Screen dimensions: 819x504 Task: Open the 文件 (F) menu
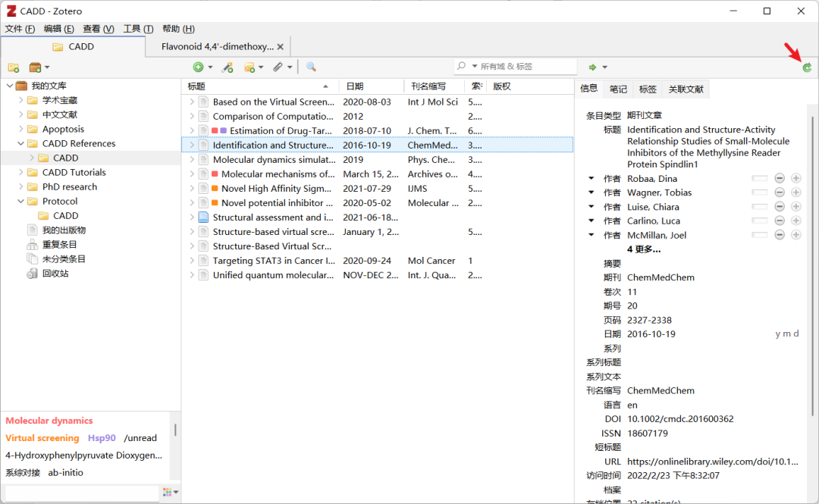20,29
